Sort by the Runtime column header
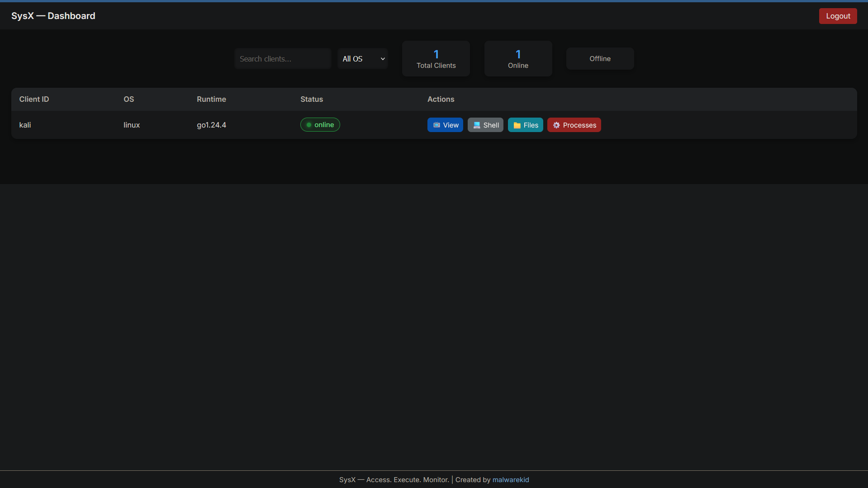Image resolution: width=868 pixels, height=488 pixels. click(x=211, y=99)
